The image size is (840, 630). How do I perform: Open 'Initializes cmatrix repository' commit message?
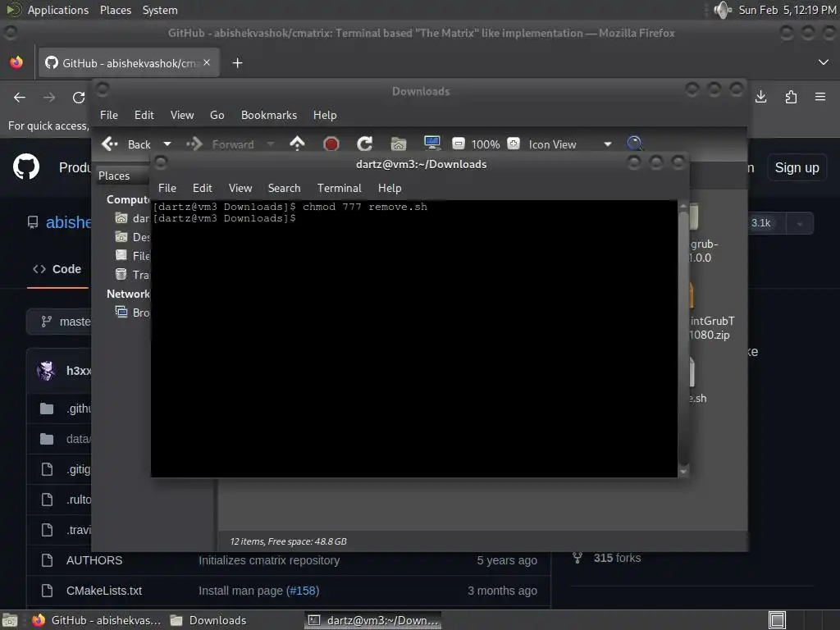pos(269,560)
